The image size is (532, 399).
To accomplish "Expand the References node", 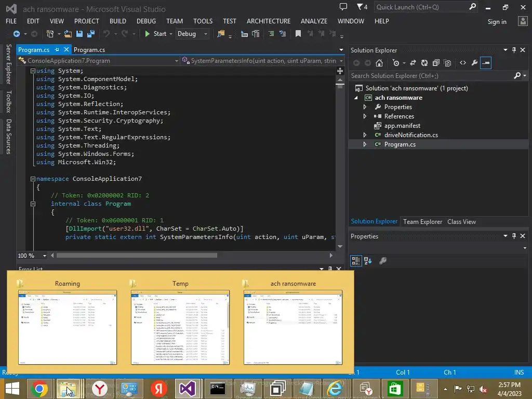I will point(365,116).
